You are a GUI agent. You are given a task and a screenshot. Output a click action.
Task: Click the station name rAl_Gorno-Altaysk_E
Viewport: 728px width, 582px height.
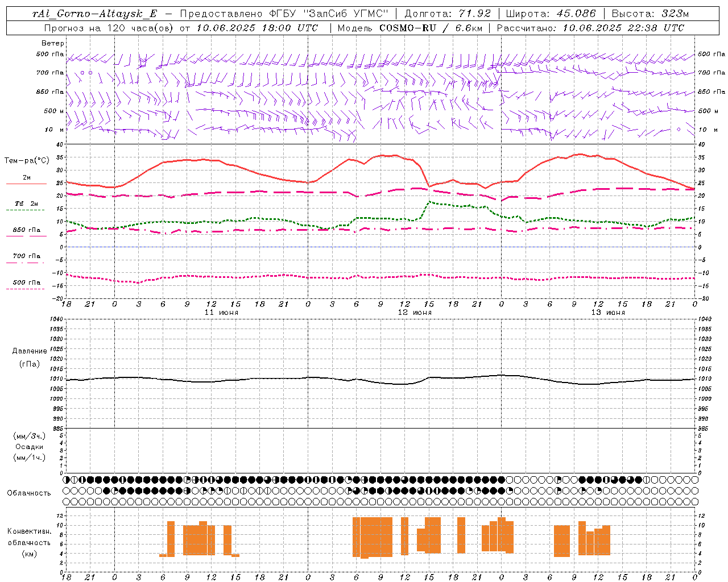coord(95,14)
